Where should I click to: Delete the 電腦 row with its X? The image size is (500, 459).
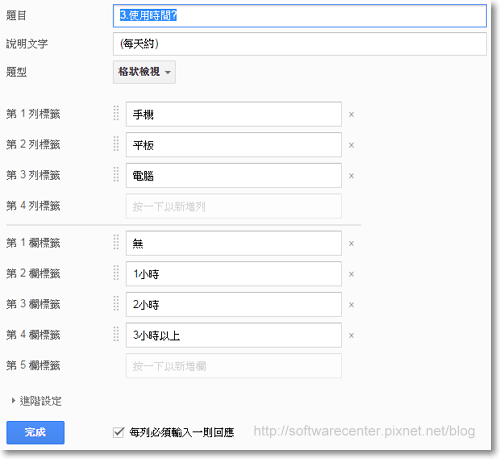[x=351, y=176]
